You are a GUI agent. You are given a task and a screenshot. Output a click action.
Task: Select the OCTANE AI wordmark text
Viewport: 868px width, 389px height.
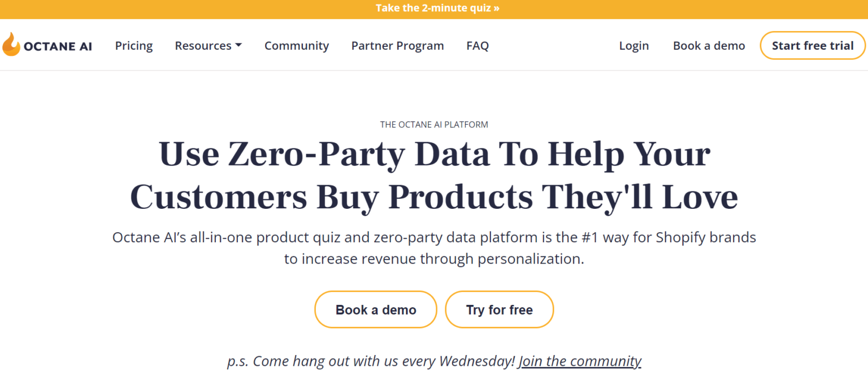tap(58, 46)
